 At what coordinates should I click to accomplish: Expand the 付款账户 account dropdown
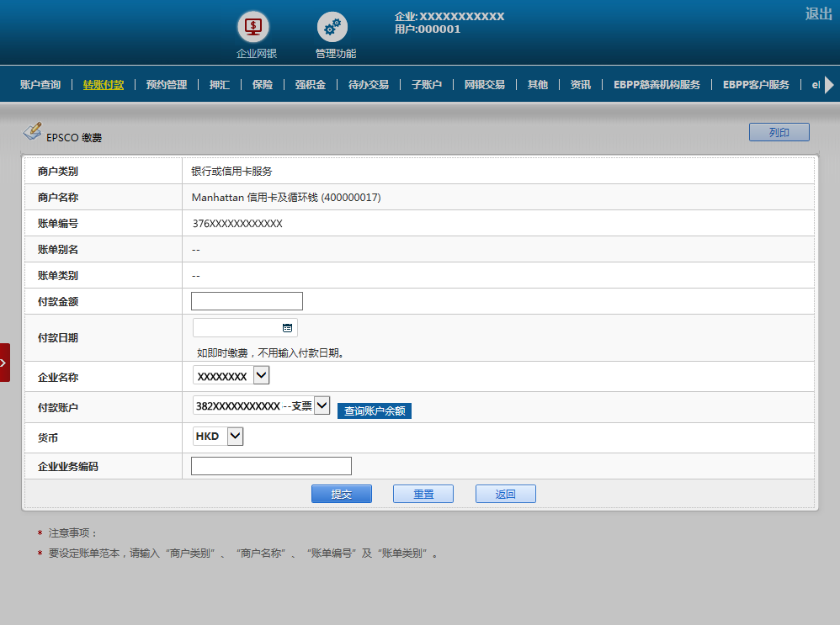point(322,407)
